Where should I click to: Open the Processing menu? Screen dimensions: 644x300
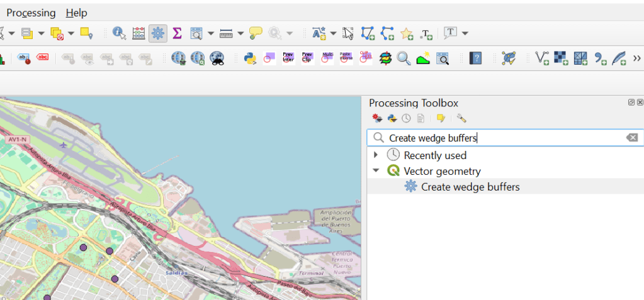[31, 13]
